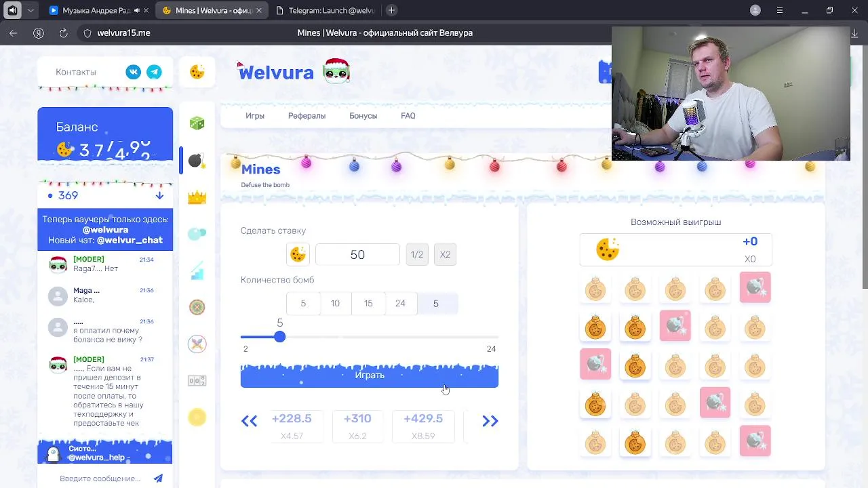Open the @welwura voucher channel link
The height and width of the screenshot is (488, 868).
105,230
